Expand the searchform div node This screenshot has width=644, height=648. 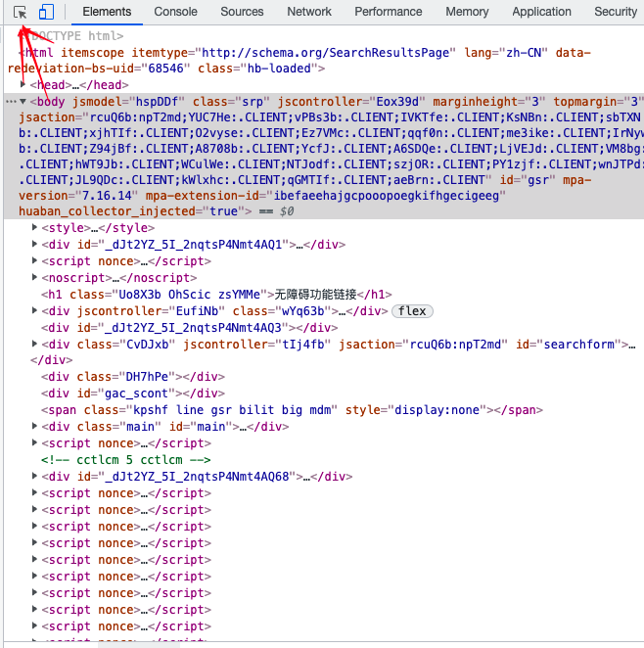coord(34,344)
